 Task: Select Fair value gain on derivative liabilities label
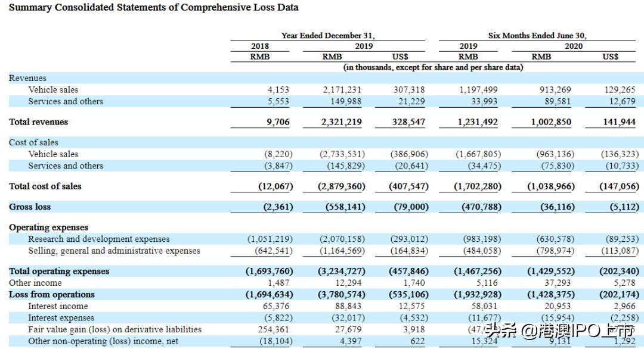click(x=114, y=329)
